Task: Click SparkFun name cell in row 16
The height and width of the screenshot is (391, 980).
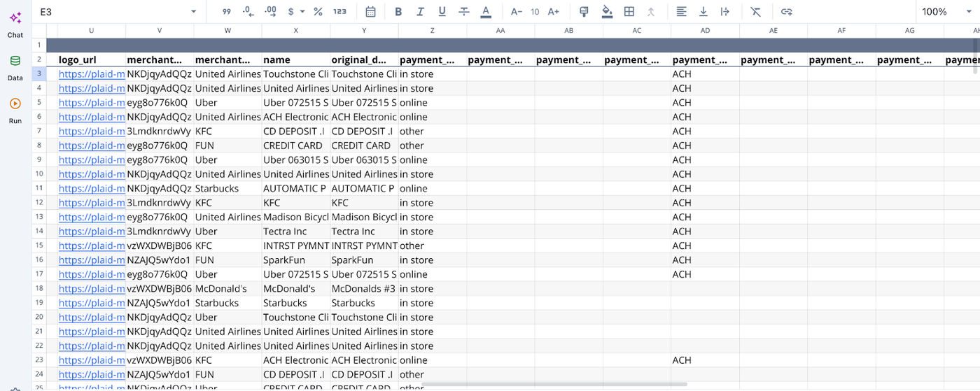Action: [x=296, y=260]
